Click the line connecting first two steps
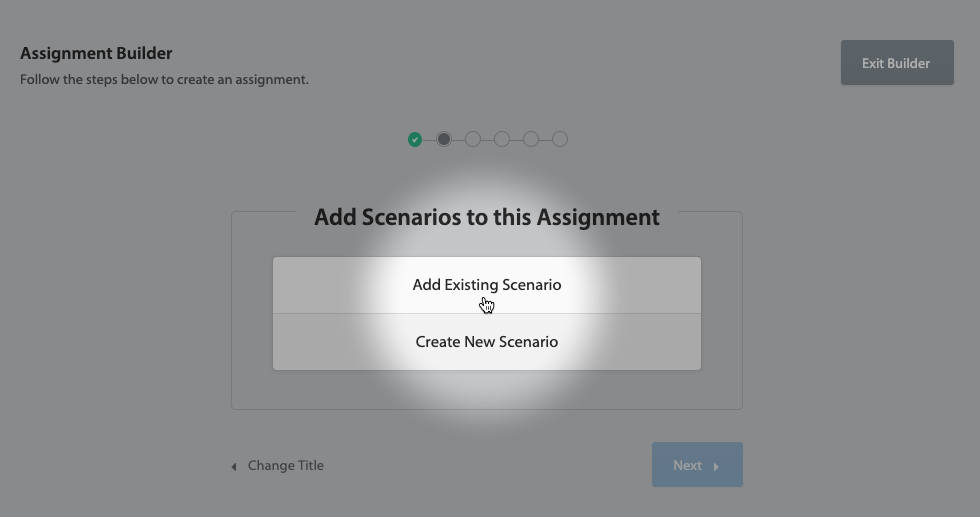This screenshot has width=980, height=517. tap(429, 139)
